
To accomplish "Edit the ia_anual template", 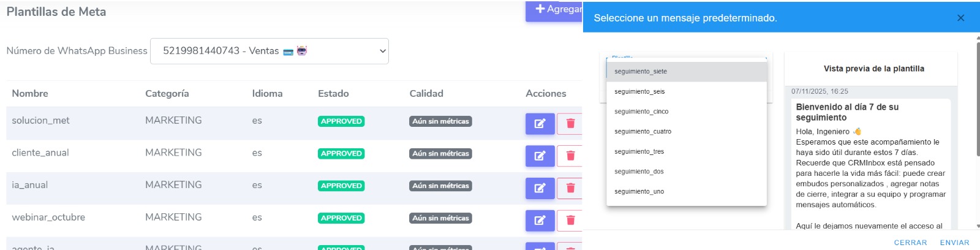I will click(x=540, y=188).
